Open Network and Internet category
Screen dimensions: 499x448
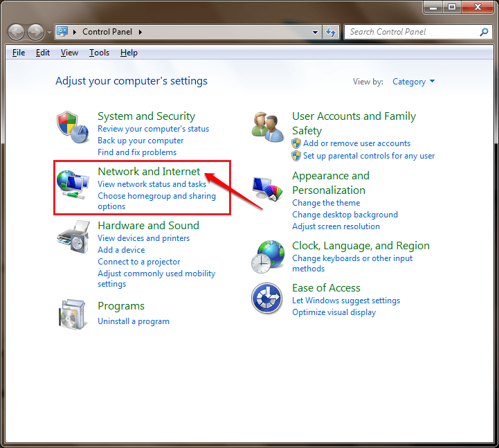click(149, 172)
